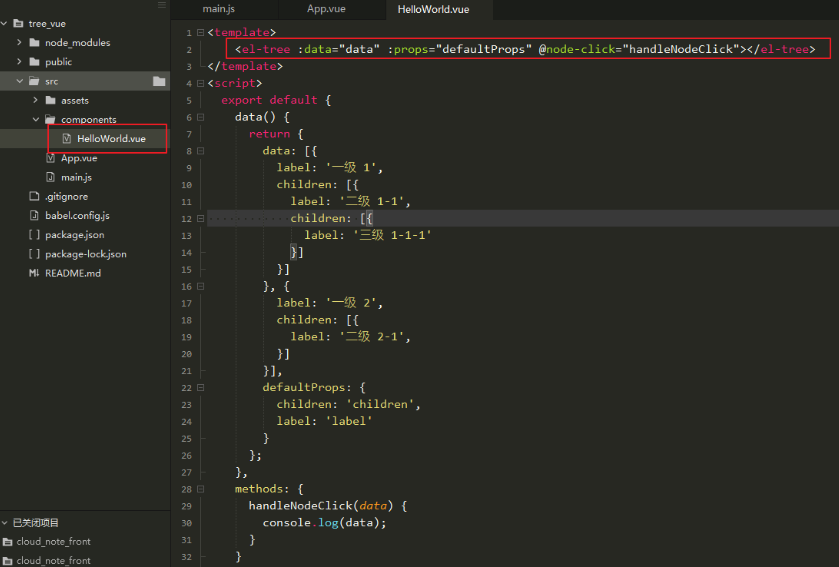Select the HelloWorld.vue editor tab

[x=433, y=9]
